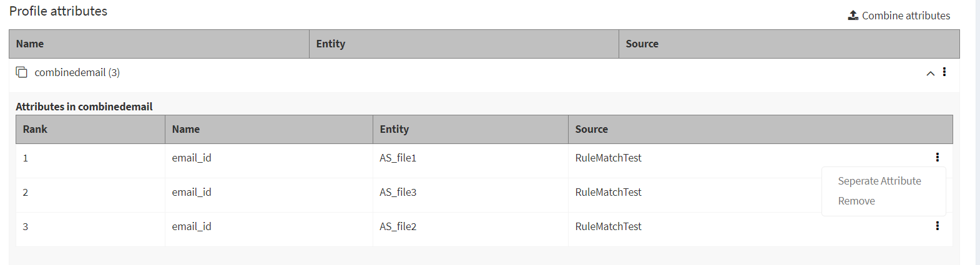Select Seperate Attribute from context menu

879,181
